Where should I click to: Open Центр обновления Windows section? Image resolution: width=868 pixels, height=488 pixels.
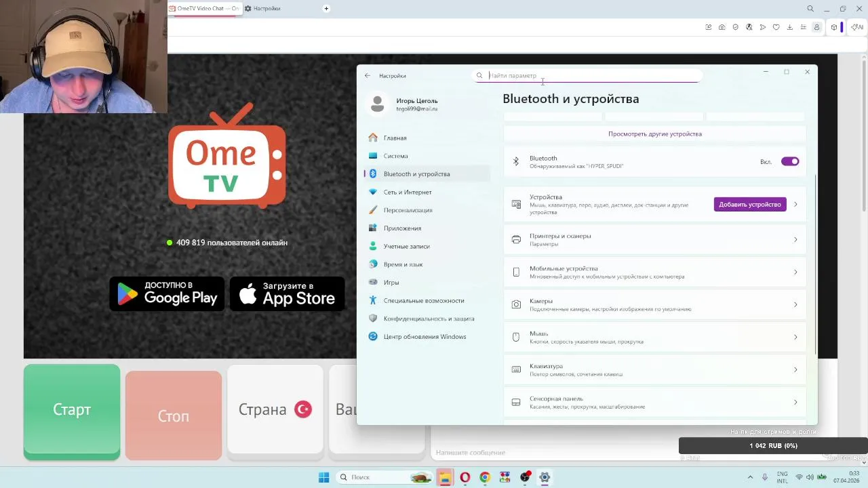pyautogui.click(x=427, y=337)
